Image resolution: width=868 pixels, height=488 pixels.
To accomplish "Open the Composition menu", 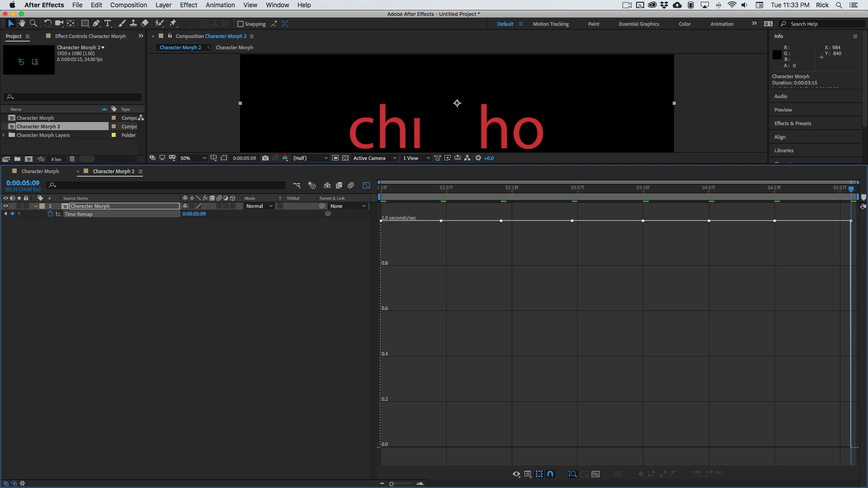I will 128,5.
